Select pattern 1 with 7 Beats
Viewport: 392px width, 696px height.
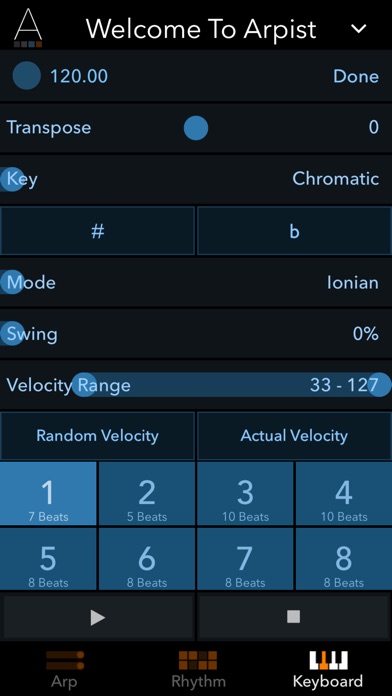point(48,494)
